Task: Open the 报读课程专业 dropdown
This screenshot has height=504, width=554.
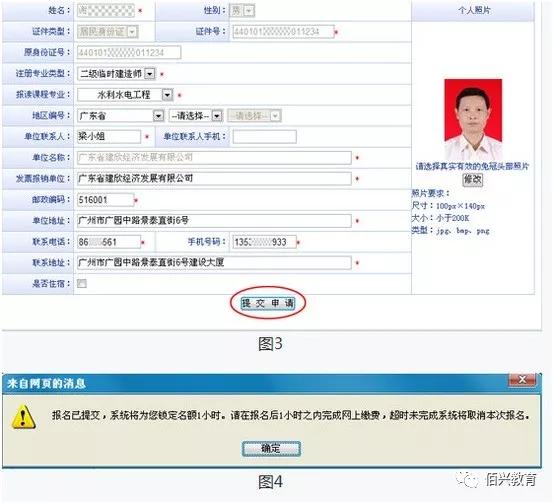Action: (167, 95)
